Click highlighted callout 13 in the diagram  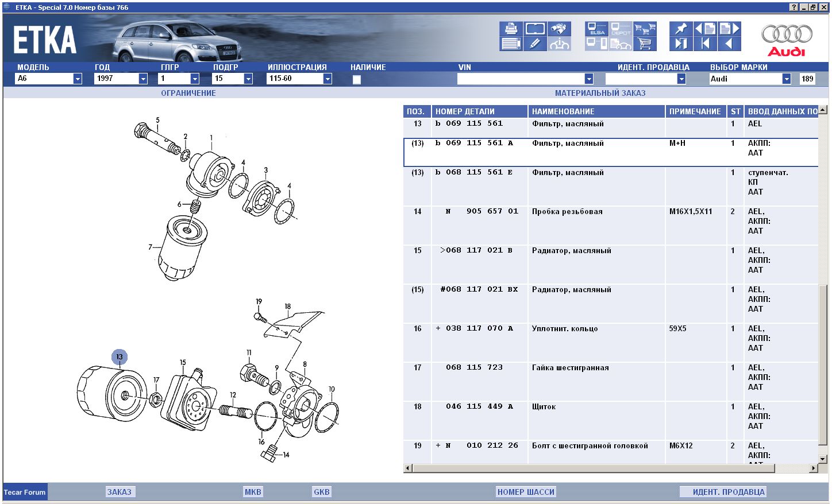point(120,357)
